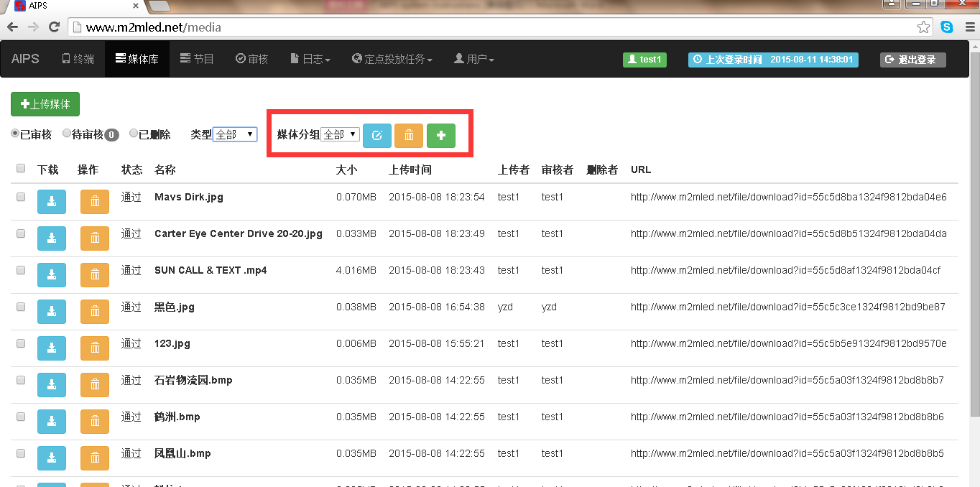
Task: Open the 审核 nav tab
Action: coord(251,59)
